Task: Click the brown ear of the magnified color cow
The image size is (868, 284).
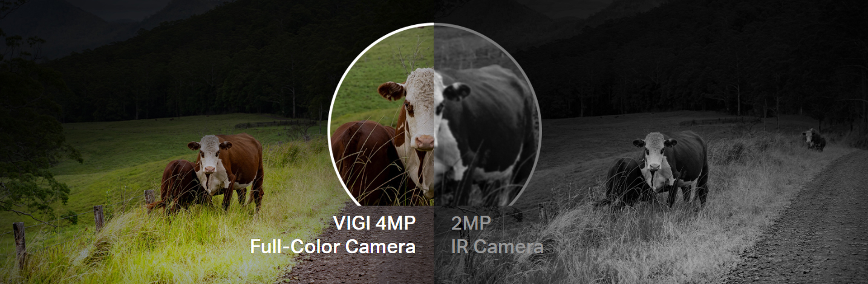Action: pos(391,91)
